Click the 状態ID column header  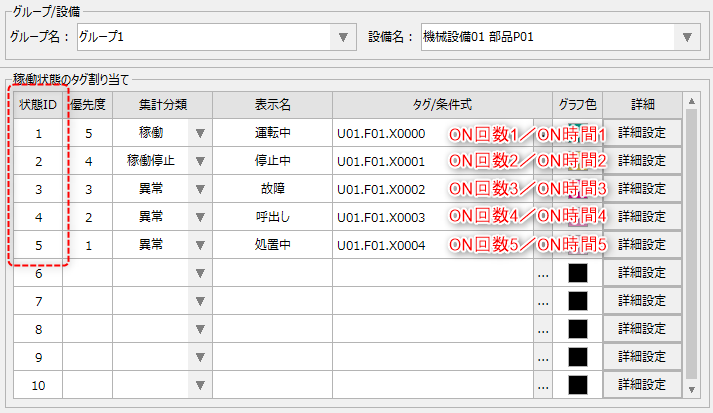coord(38,105)
